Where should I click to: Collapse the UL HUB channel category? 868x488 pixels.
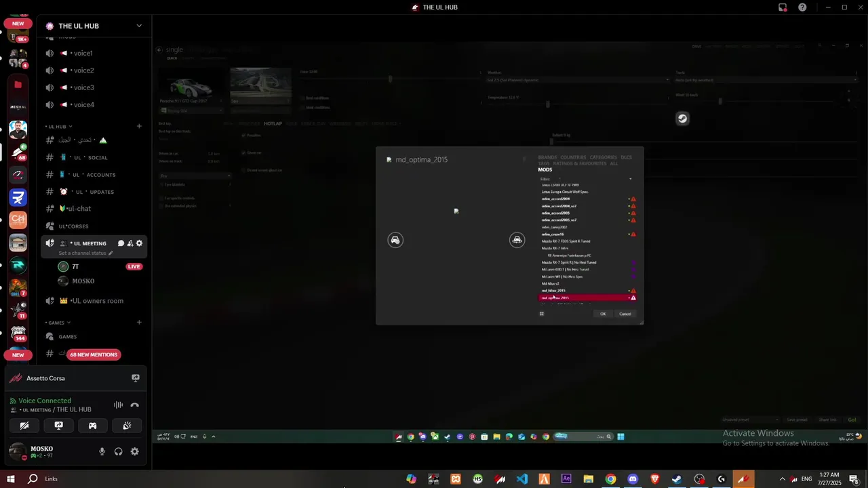[x=59, y=127]
